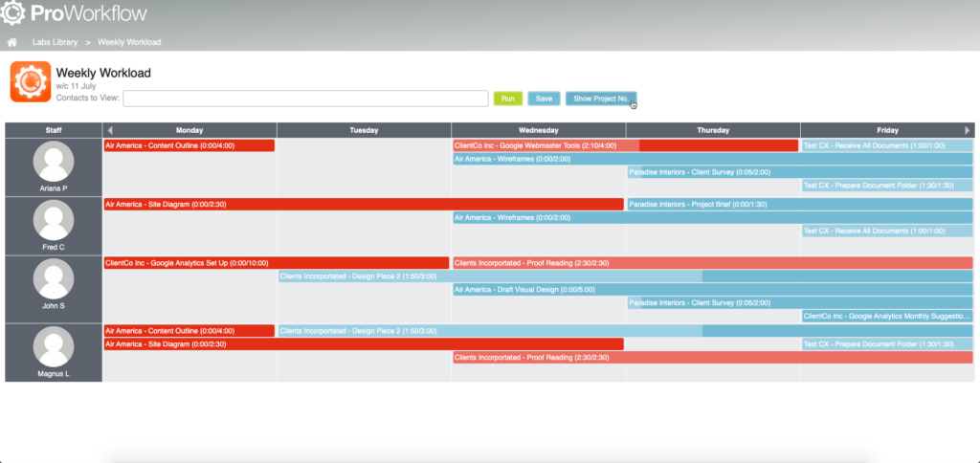The height and width of the screenshot is (463, 980).
Task: Open Fred's Air America Site Diagram task
Action: click(x=364, y=205)
